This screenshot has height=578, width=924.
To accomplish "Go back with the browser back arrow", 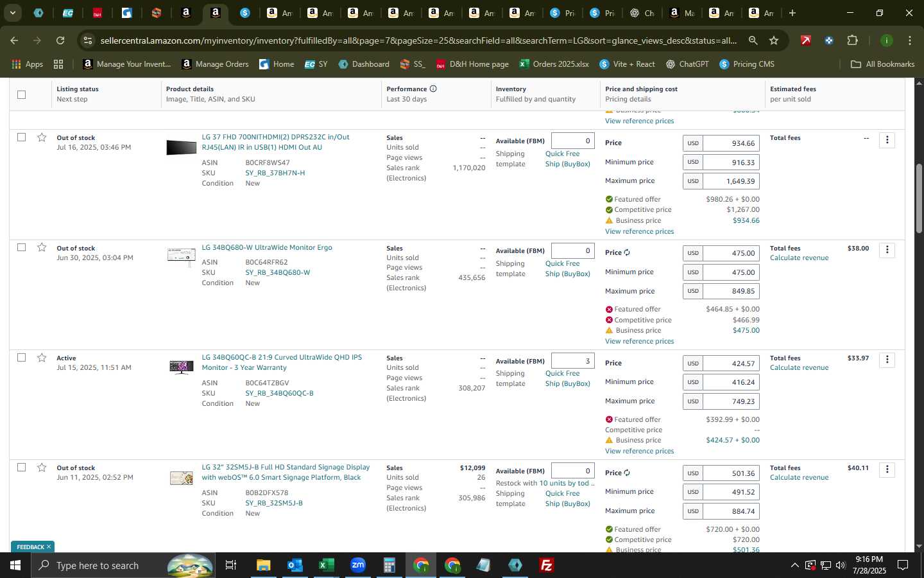I will click(x=14, y=40).
